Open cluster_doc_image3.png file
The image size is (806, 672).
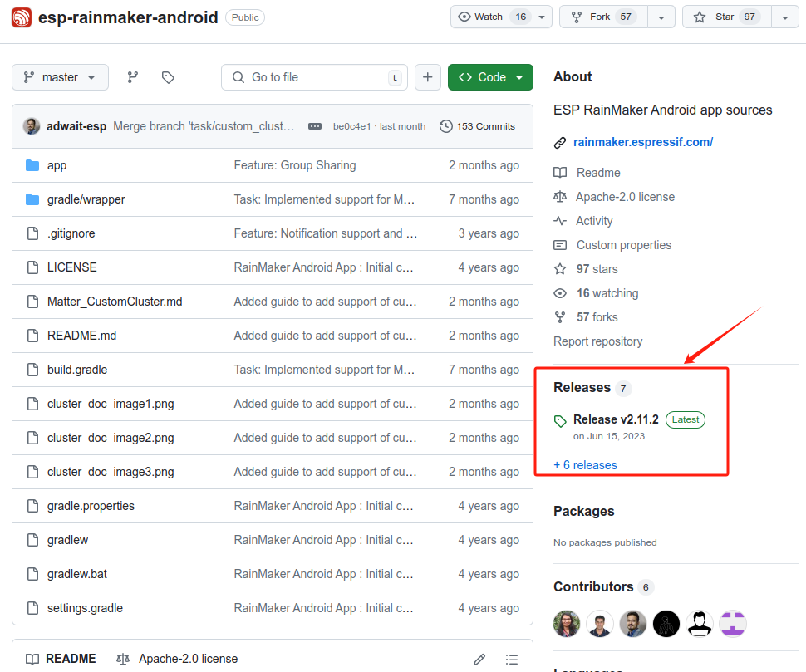click(x=111, y=472)
